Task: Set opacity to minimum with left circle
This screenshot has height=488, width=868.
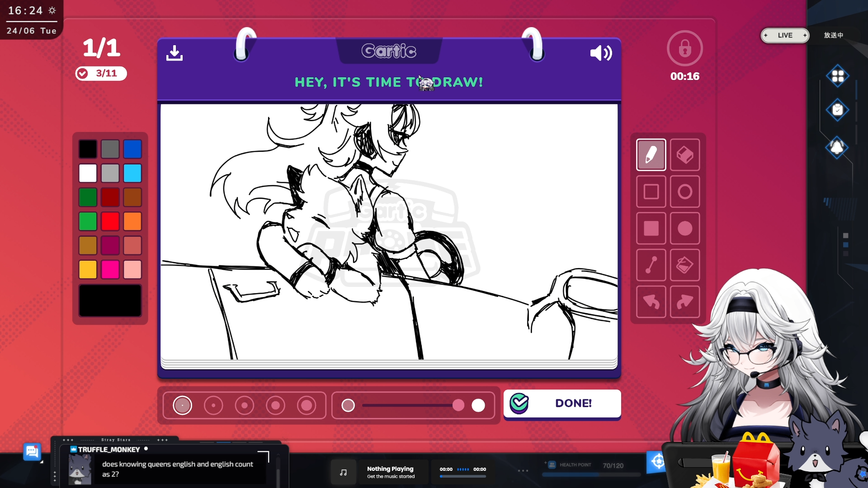Action: click(348, 405)
